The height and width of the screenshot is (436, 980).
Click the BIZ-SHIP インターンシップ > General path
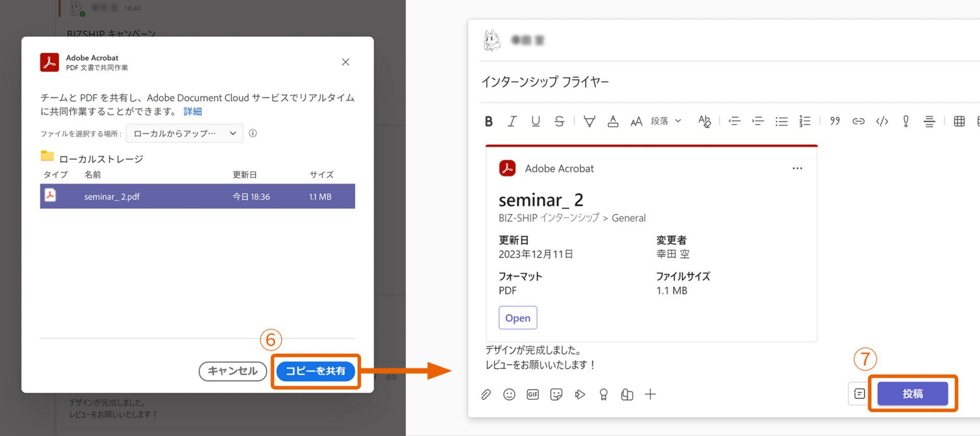pos(572,218)
